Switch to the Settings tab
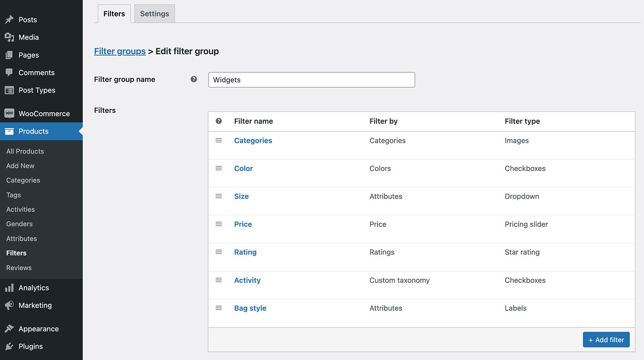The image size is (644, 360). pos(154,13)
